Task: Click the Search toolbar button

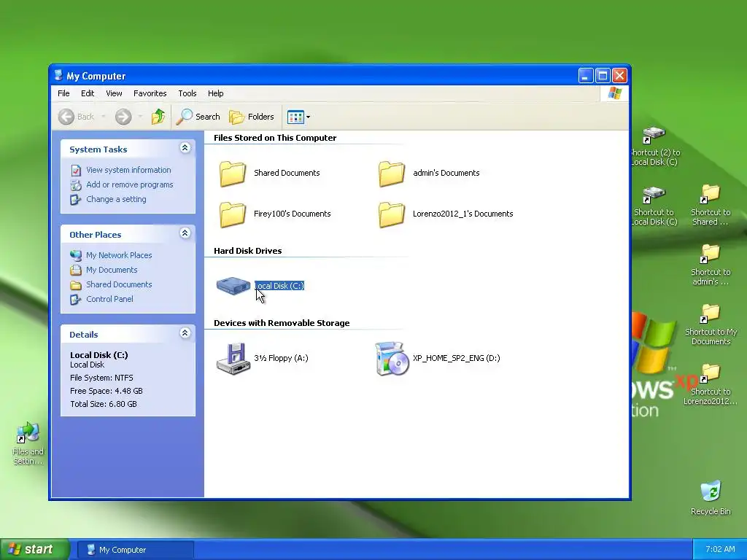Action: [198, 117]
